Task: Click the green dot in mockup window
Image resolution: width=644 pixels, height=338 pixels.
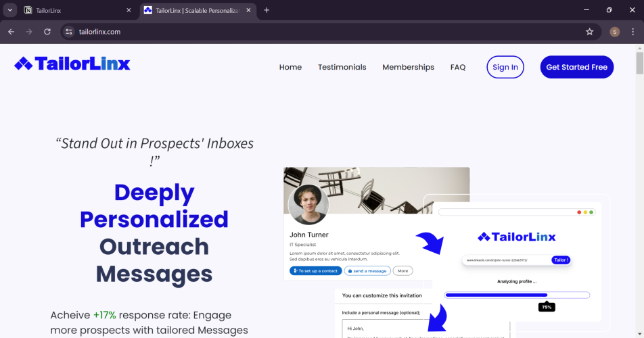Action: click(x=591, y=212)
